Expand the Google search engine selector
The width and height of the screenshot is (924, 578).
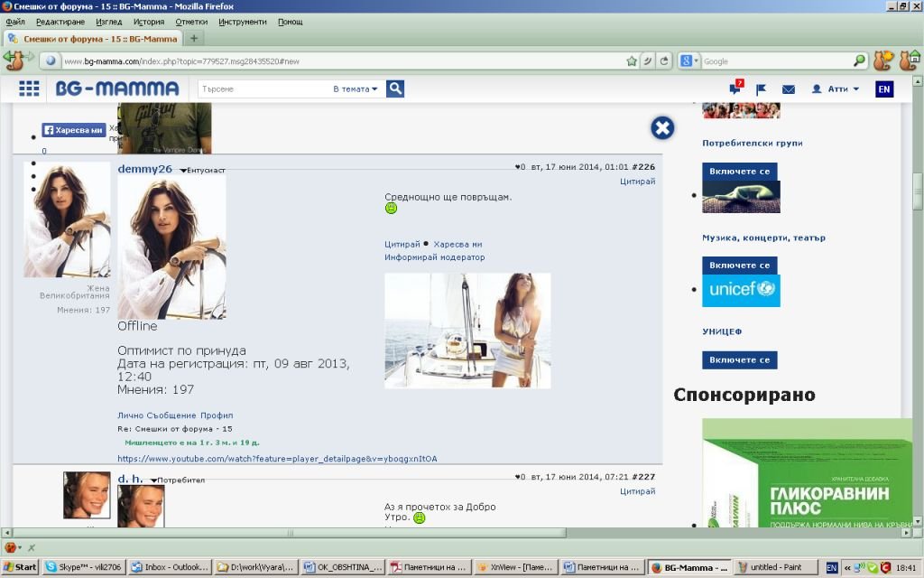coord(689,61)
